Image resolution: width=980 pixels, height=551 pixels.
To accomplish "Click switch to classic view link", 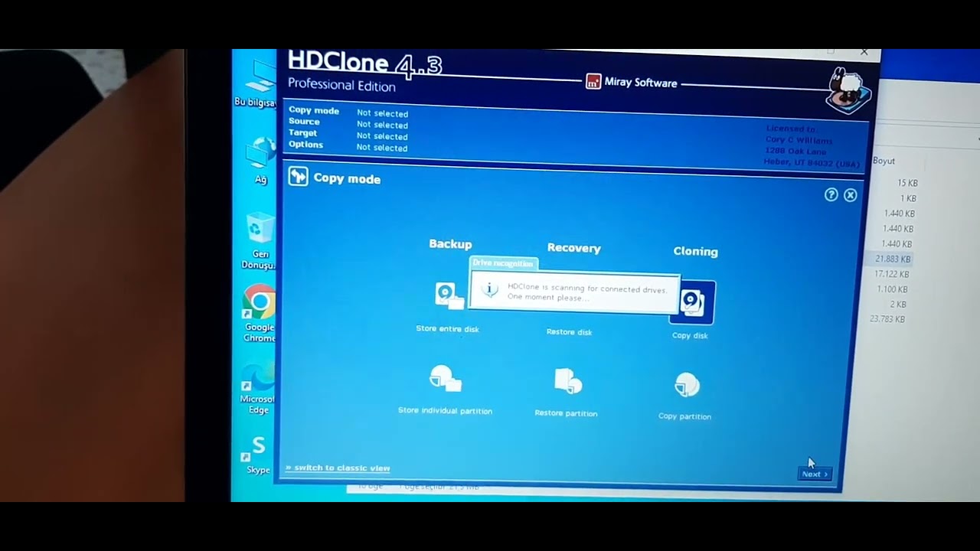I will pyautogui.click(x=338, y=468).
